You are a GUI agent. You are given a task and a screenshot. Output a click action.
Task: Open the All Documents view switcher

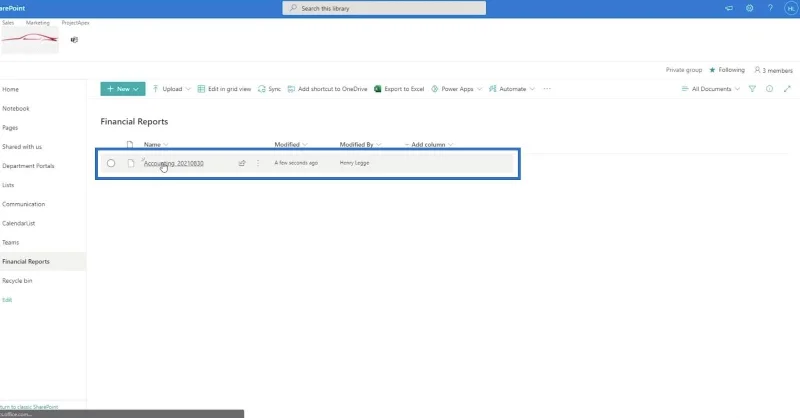[x=711, y=89]
